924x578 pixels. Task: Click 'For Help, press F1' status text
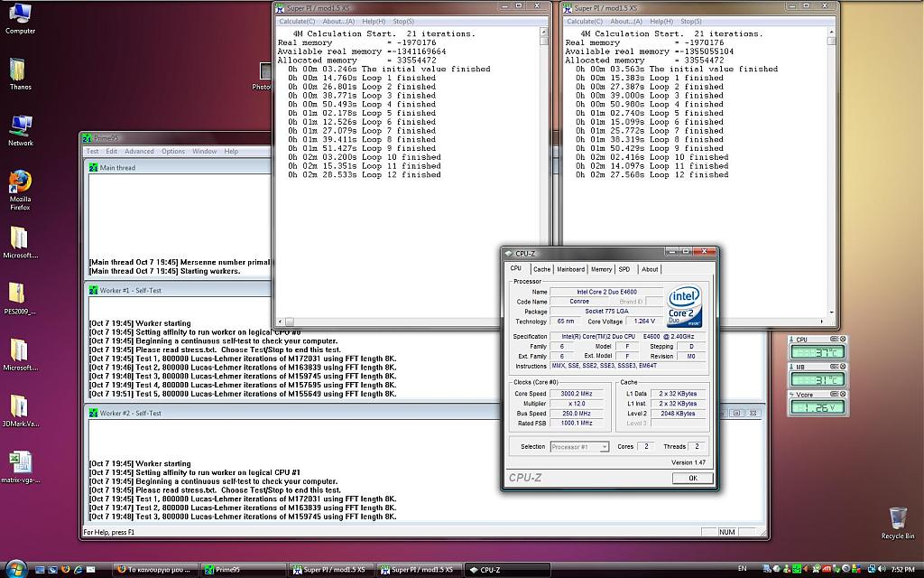[x=109, y=532]
